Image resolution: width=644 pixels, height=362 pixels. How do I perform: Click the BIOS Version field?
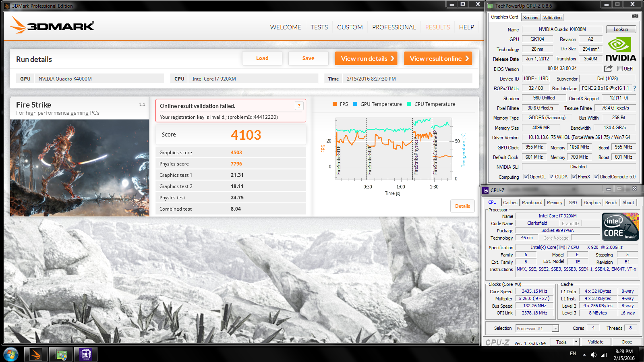point(562,68)
